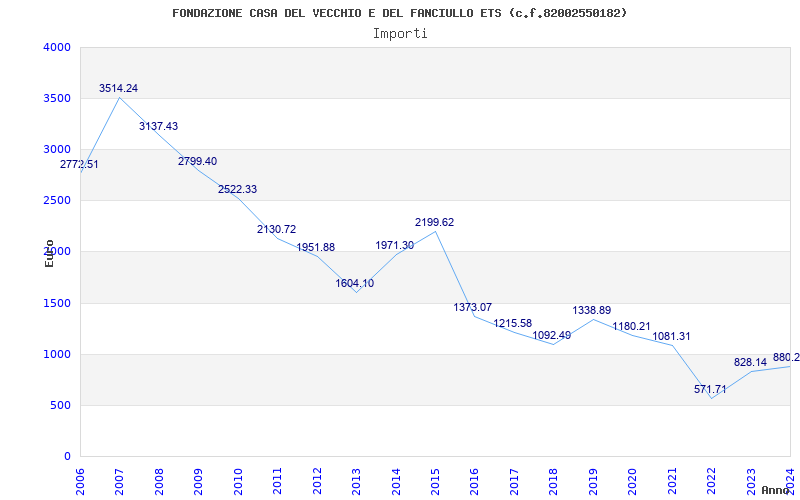Click the 2022 year label

tap(711, 481)
